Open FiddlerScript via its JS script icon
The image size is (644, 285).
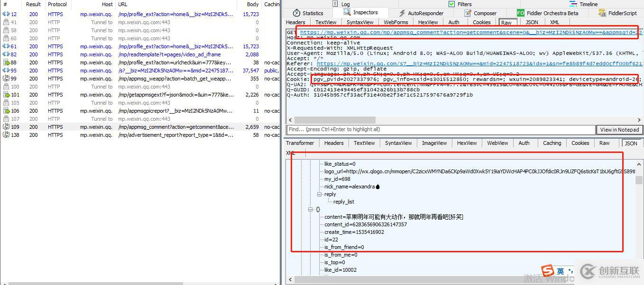pos(602,13)
